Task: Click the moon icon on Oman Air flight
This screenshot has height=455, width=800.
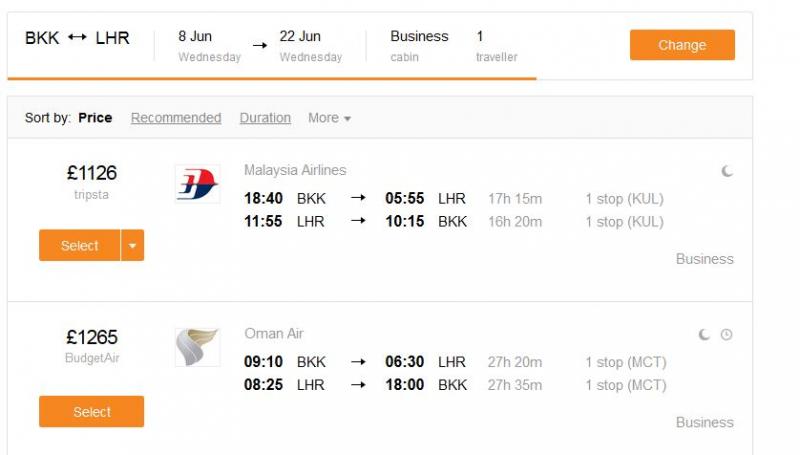Action: (704, 335)
